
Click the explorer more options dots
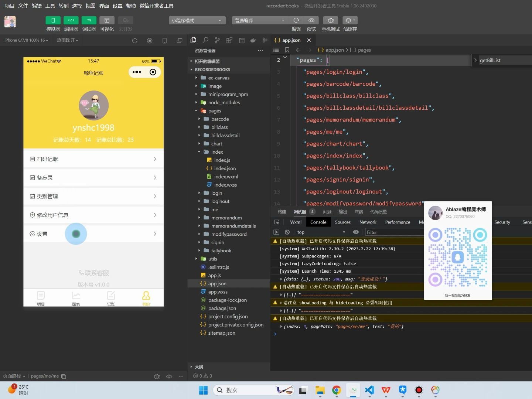(x=260, y=50)
